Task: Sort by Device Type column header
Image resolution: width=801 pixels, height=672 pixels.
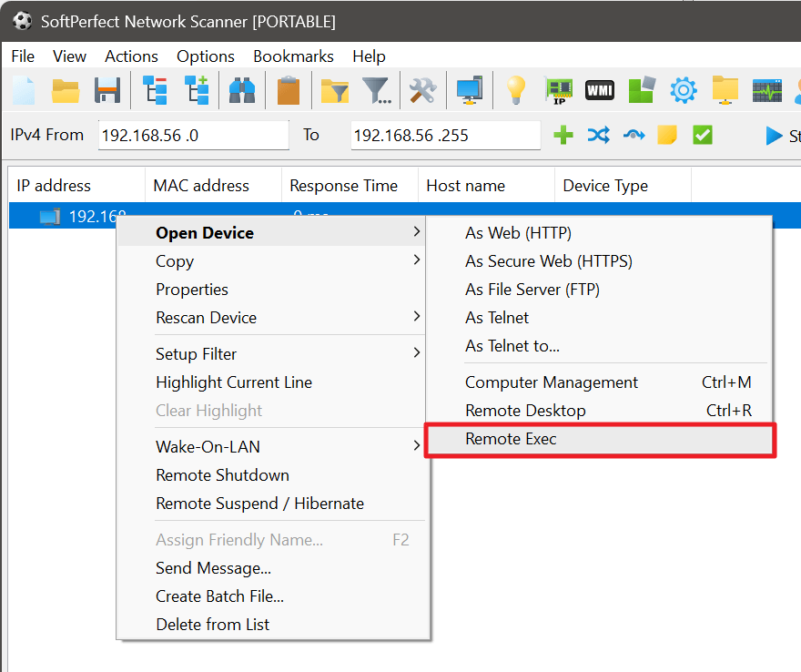Action: [624, 186]
